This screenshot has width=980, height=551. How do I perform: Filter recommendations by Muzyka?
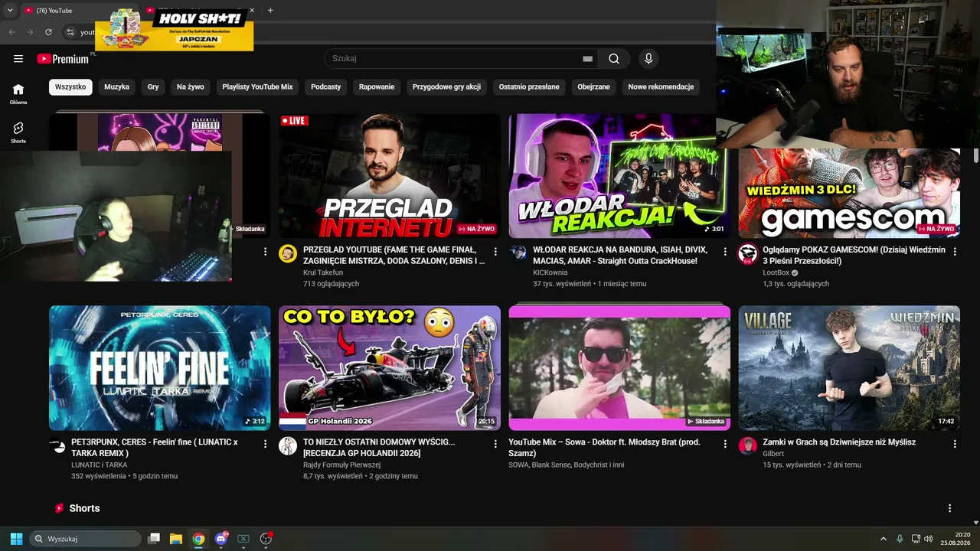[116, 87]
